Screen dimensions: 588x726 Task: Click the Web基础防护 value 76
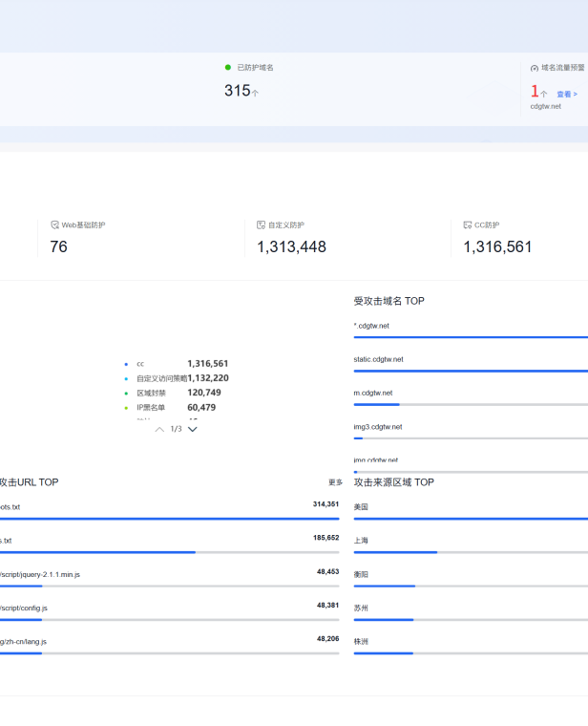coord(59,246)
